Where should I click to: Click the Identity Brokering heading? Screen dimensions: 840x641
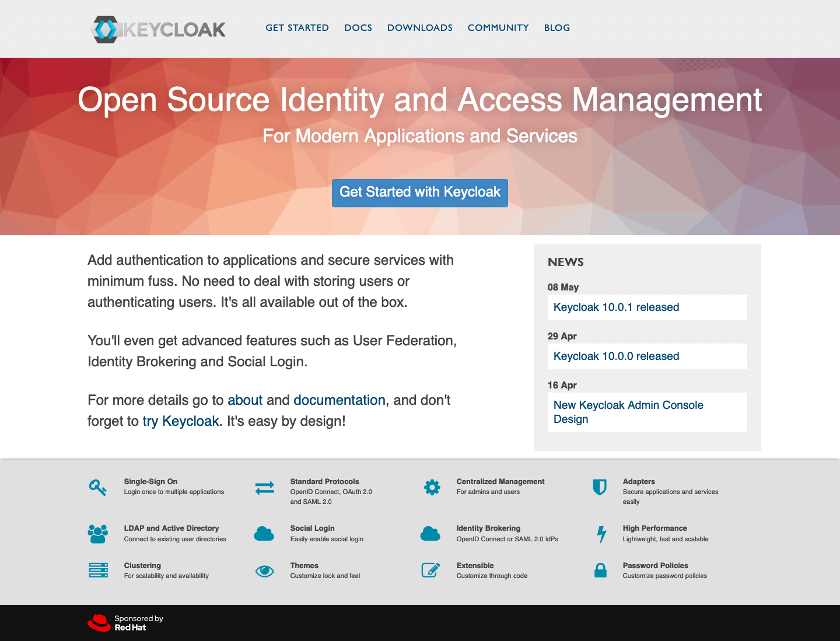[x=488, y=528]
